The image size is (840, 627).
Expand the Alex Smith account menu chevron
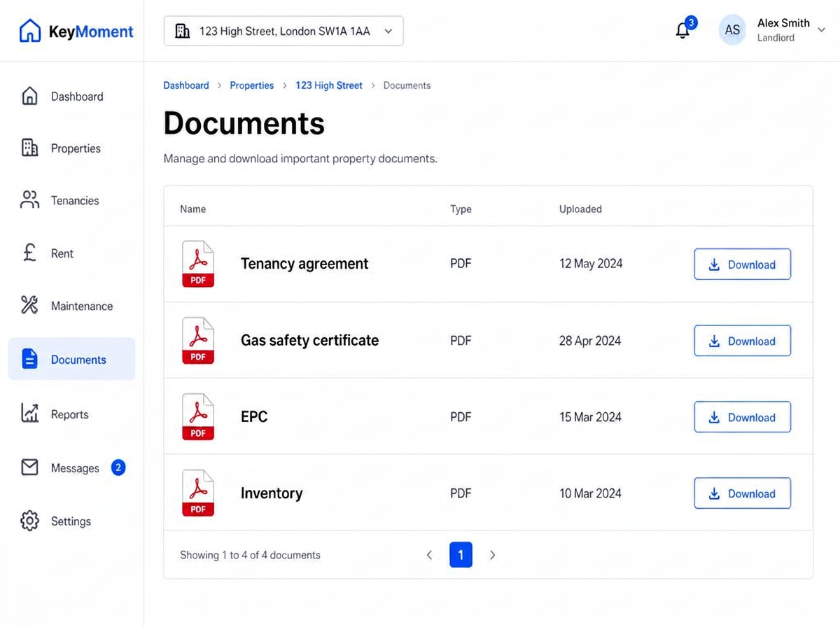click(822, 30)
